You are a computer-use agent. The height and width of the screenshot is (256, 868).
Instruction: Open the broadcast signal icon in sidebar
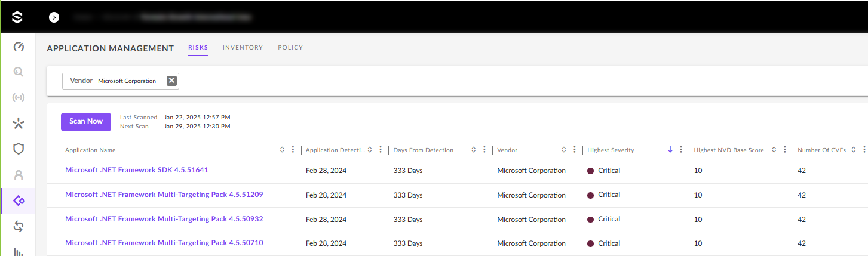tap(19, 98)
